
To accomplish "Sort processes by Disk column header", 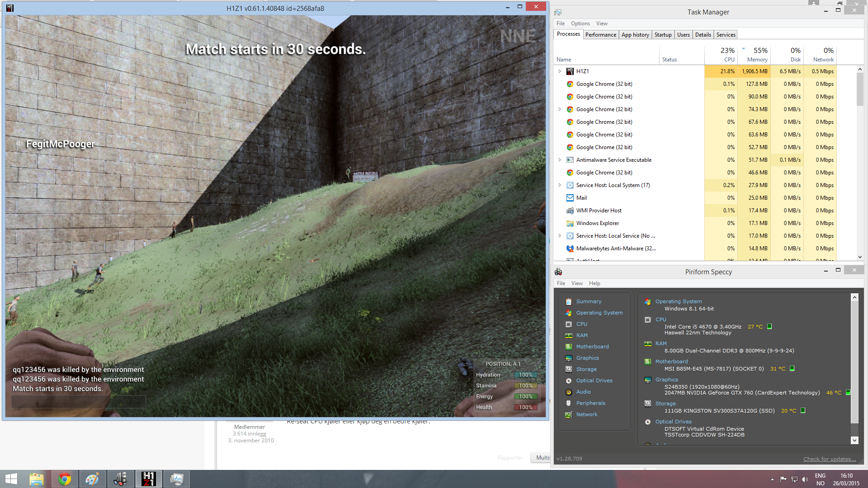I will click(x=787, y=55).
